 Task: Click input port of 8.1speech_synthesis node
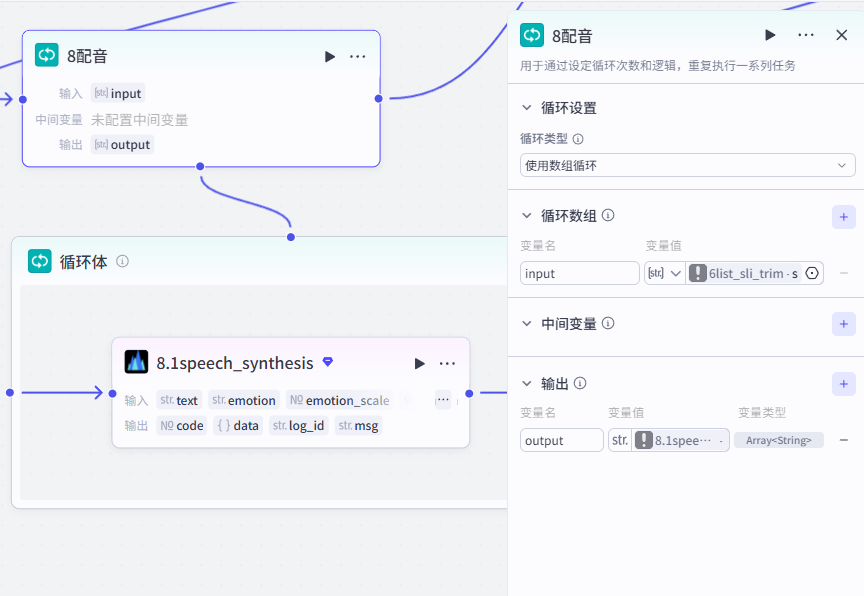[x=112, y=393]
